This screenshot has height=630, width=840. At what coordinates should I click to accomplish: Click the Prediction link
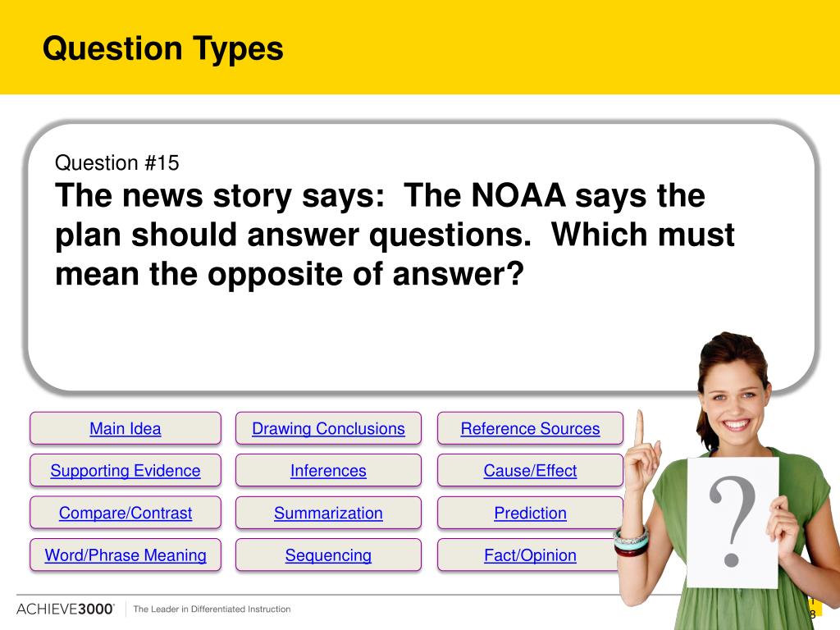tap(531, 513)
